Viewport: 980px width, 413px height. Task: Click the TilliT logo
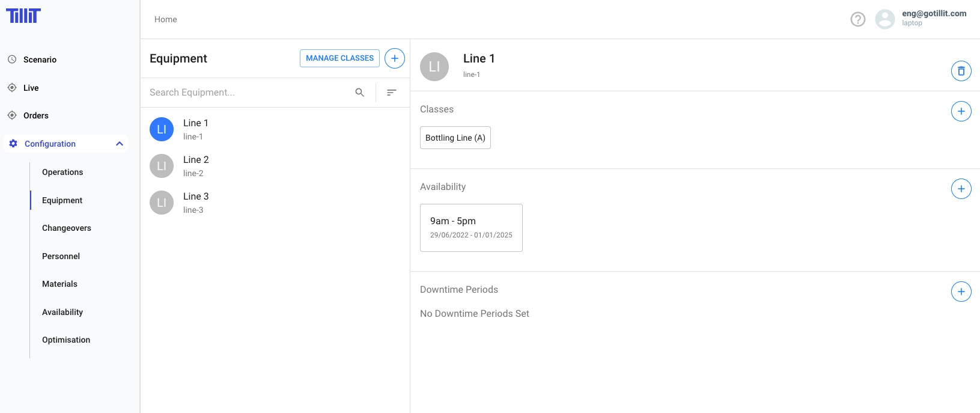23,16
